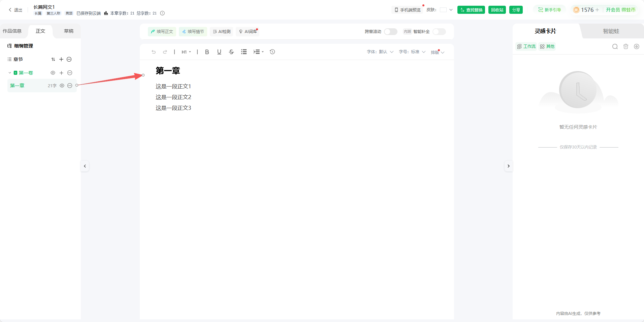The height and width of the screenshot is (322, 644).
Task: Select the 其他 filter
Action: (547, 46)
